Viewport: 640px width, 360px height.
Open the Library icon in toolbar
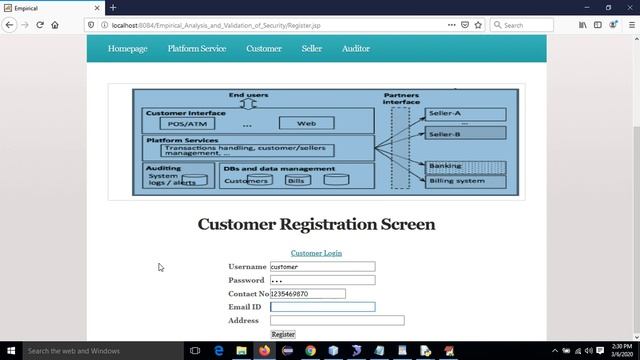click(582, 25)
